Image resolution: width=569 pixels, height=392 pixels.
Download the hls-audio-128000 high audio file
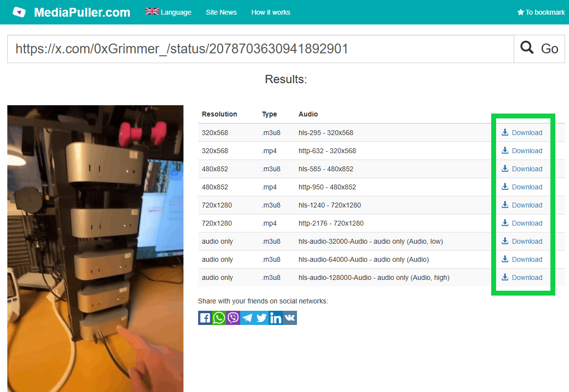coord(522,277)
